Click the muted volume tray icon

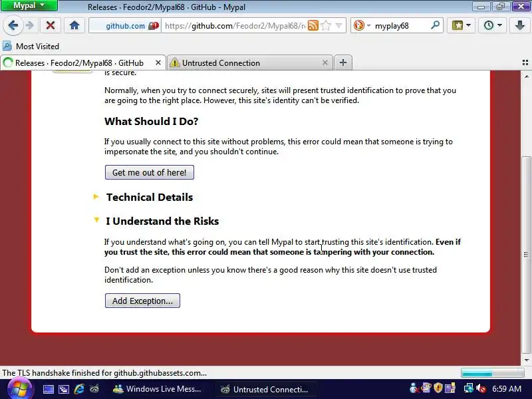pos(481,388)
